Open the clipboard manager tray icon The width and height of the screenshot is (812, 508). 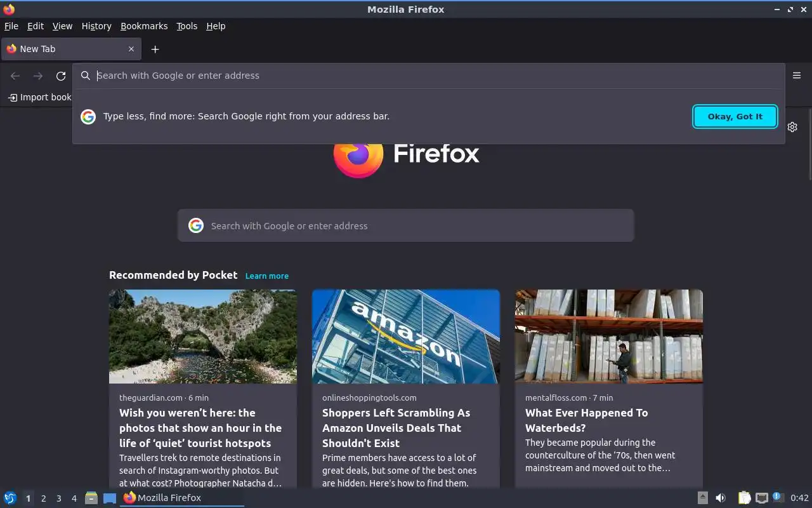(745, 498)
